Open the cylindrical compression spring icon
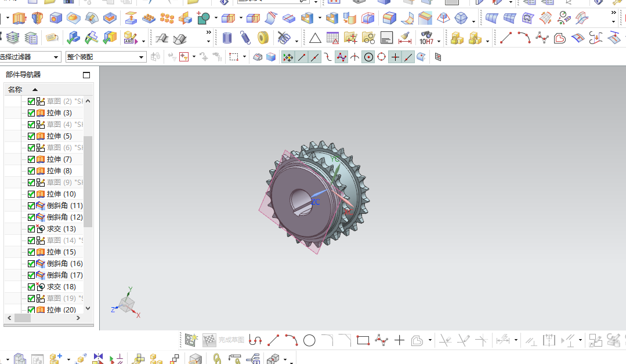The image size is (626, 364). click(227, 38)
